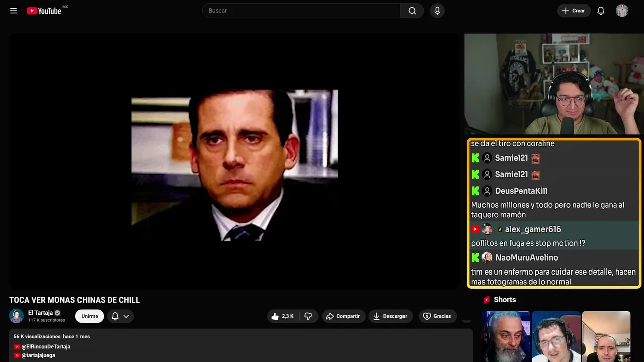Image resolution: width=644 pixels, height=362 pixels.
Task: Click the DeusPentaKill chat username
Action: click(x=521, y=191)
